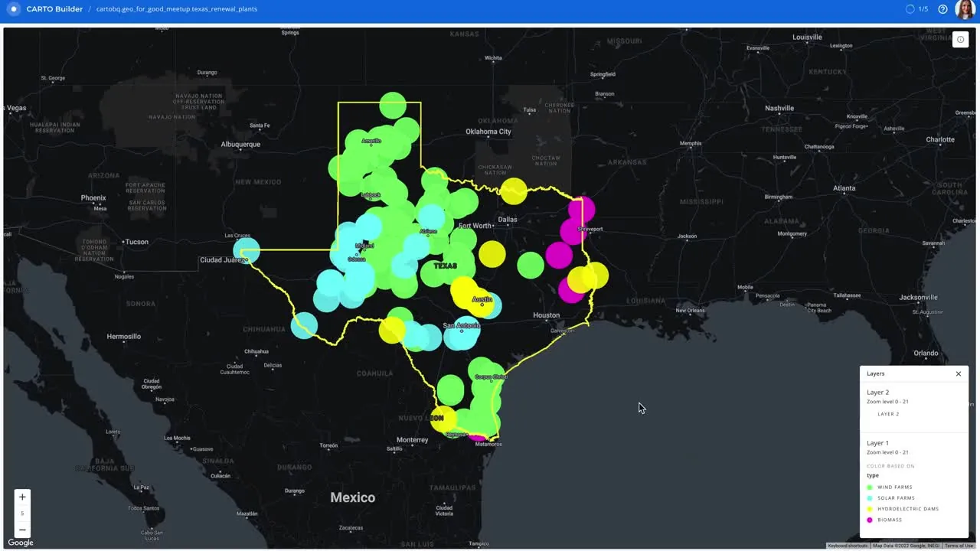Zoom in with the plus button
Viewport: 980px width, 551px height.
[22, 497]
